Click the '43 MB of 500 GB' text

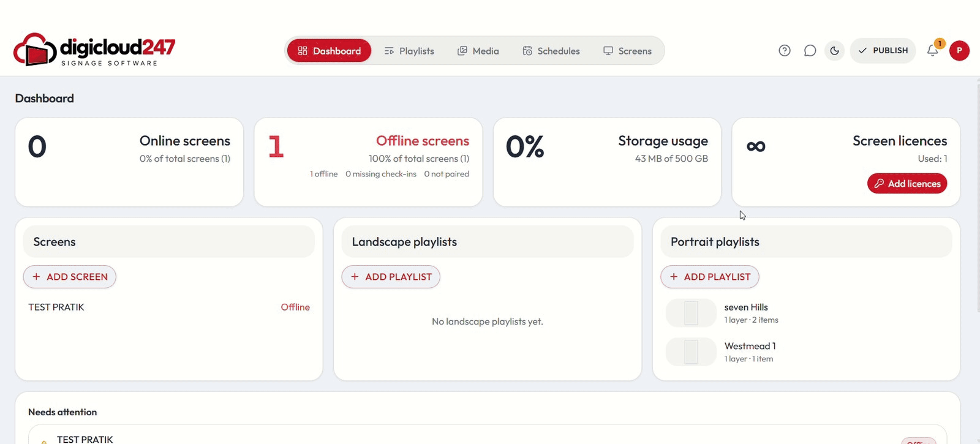click(x=671, y=159)
